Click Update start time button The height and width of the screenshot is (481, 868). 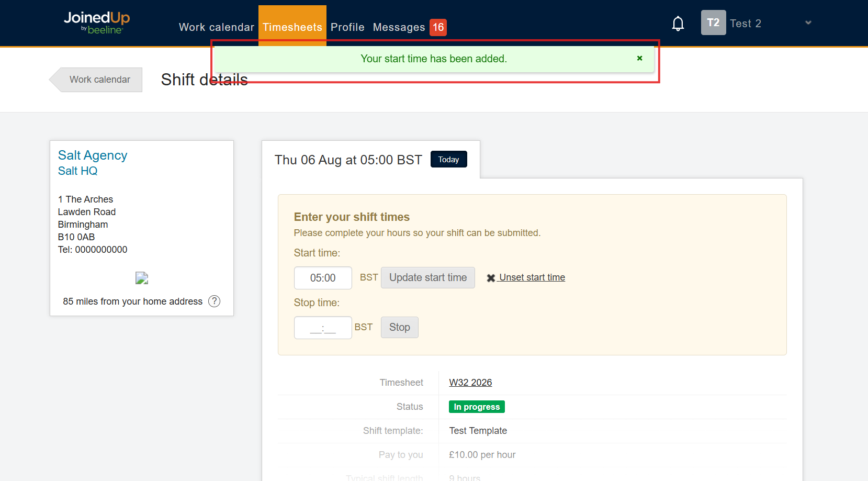(428, 277)
